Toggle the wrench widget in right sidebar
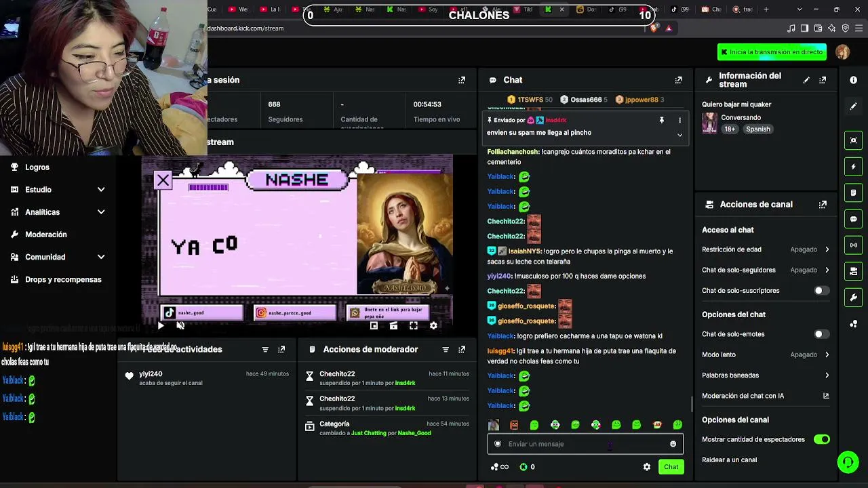This screenshot has height=488, width=868. click(x=853, y=298)
